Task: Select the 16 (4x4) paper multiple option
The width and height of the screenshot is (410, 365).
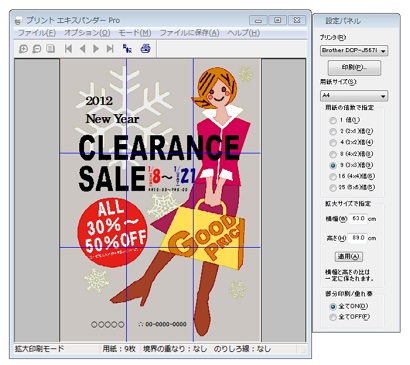Action: point(352,176)
